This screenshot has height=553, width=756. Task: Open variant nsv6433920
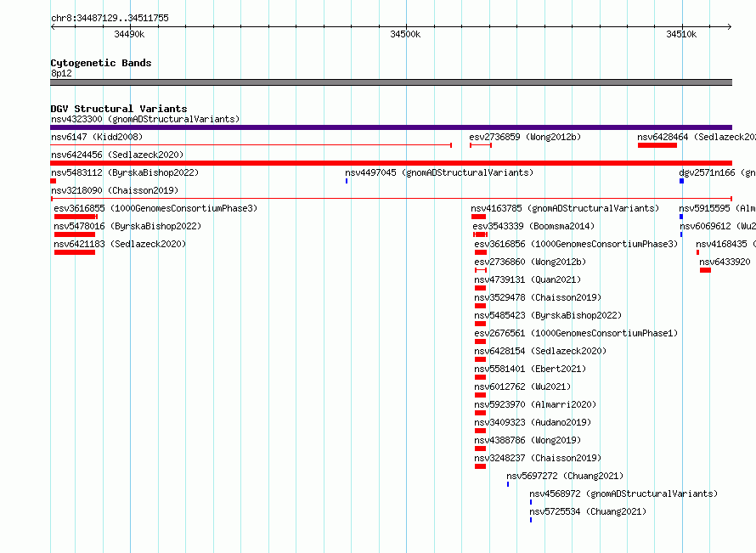coord(725,262)
